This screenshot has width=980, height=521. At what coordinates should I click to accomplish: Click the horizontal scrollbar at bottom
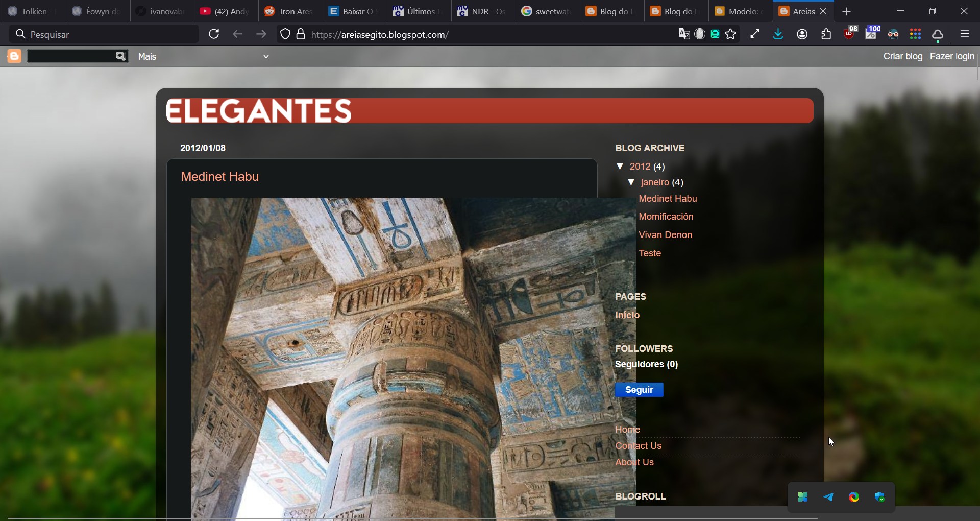[412, 518]
